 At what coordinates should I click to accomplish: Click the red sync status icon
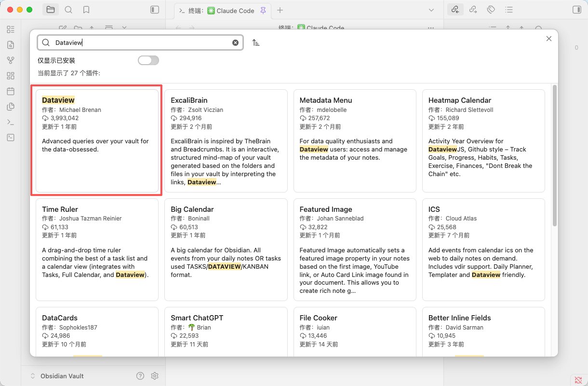(578, 380)
